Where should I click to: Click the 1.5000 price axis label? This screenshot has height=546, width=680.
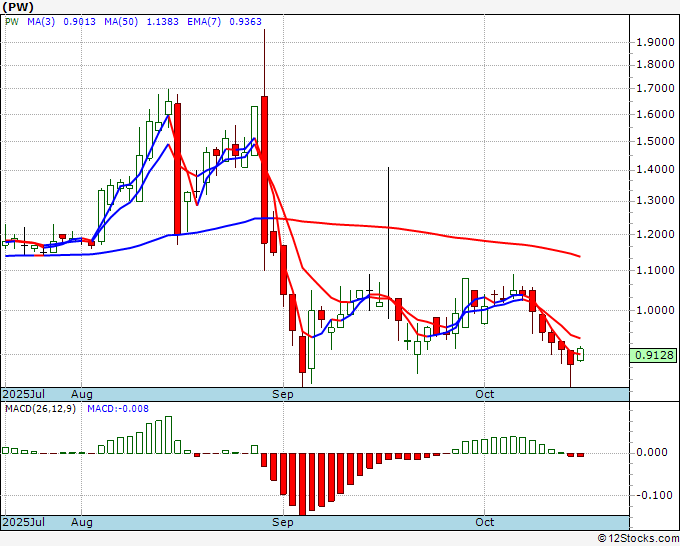pos(655,141)
